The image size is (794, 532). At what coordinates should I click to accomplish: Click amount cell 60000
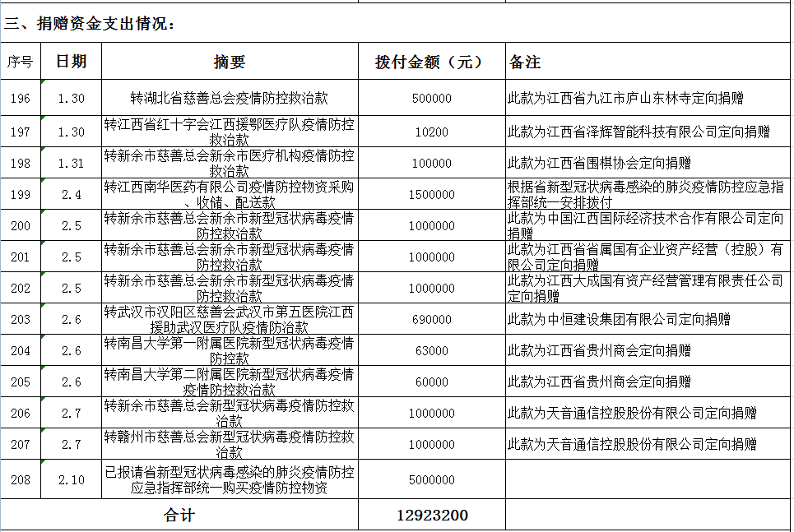tap(431, 382)
